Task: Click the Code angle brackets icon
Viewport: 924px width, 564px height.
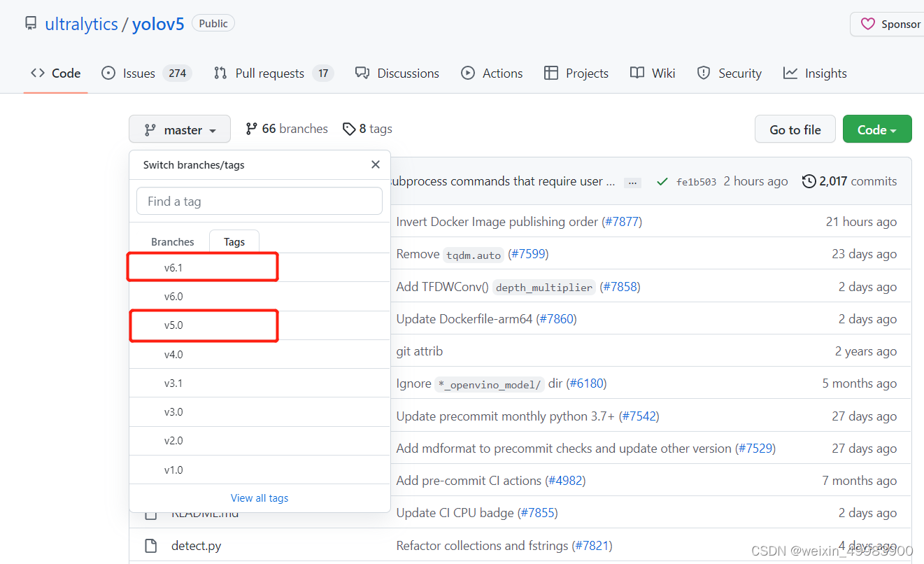Action: click(x=37, y=73)
